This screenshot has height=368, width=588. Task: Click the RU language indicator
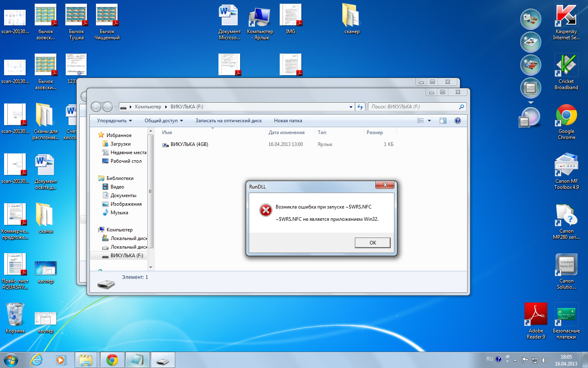click(489, 359)
